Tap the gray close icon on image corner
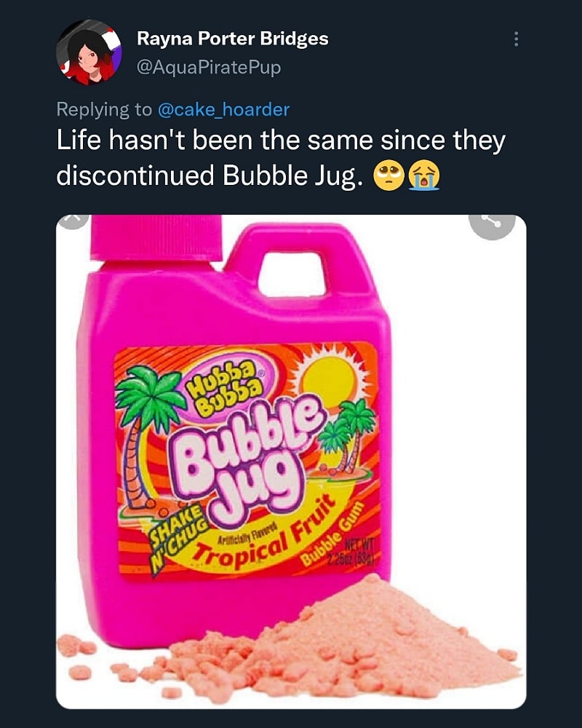Viewport: 582px width, 728px height. tap(73, 221)
